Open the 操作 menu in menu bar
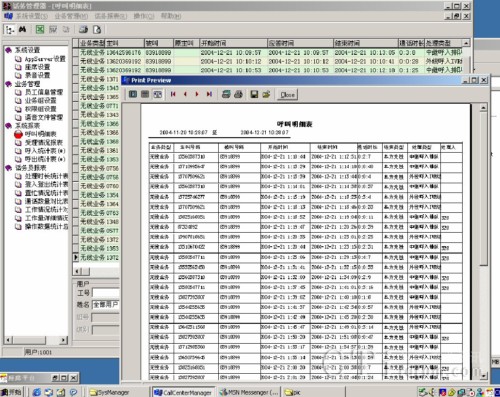500x397 pixels. (144, 16)
